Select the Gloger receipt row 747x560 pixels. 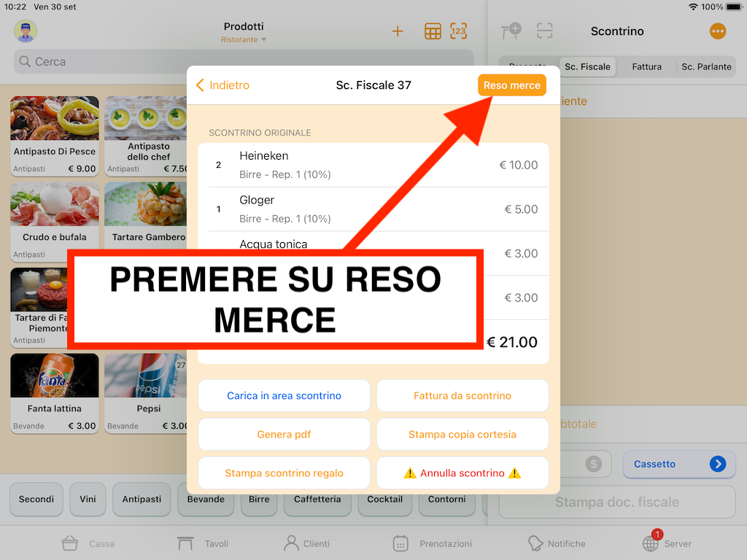(373, 209)
